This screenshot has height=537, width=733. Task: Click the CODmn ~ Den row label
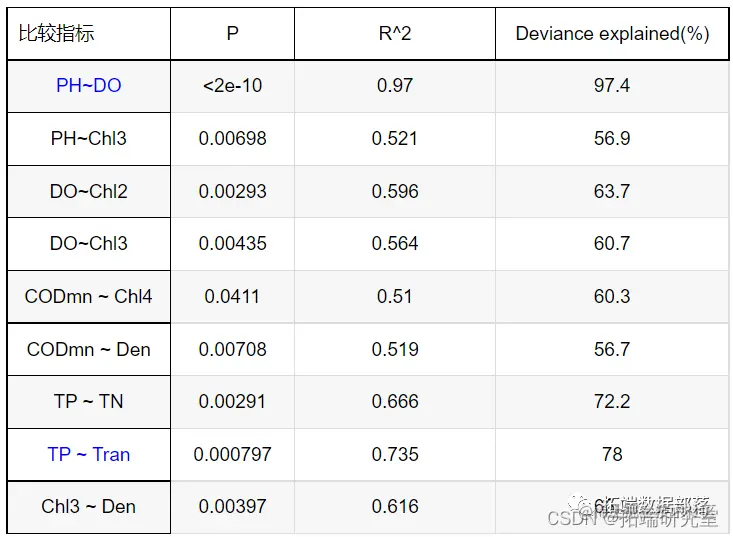(x=89, y=349)
